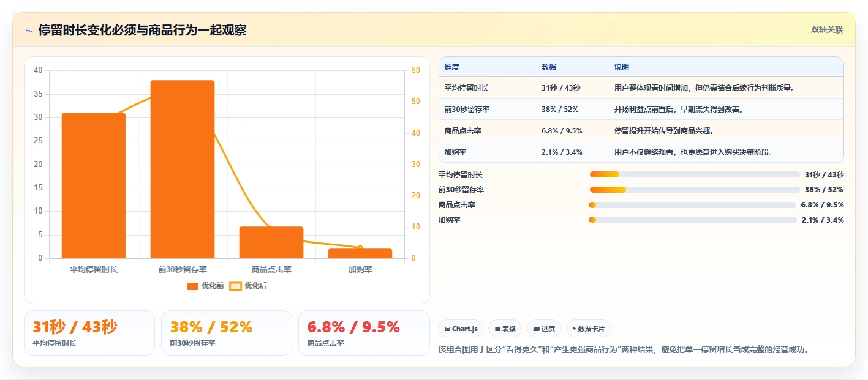Click description 停留提升开始传导到商品兴趣
This screenshot has width=868, height=380.
click(664, 130)
